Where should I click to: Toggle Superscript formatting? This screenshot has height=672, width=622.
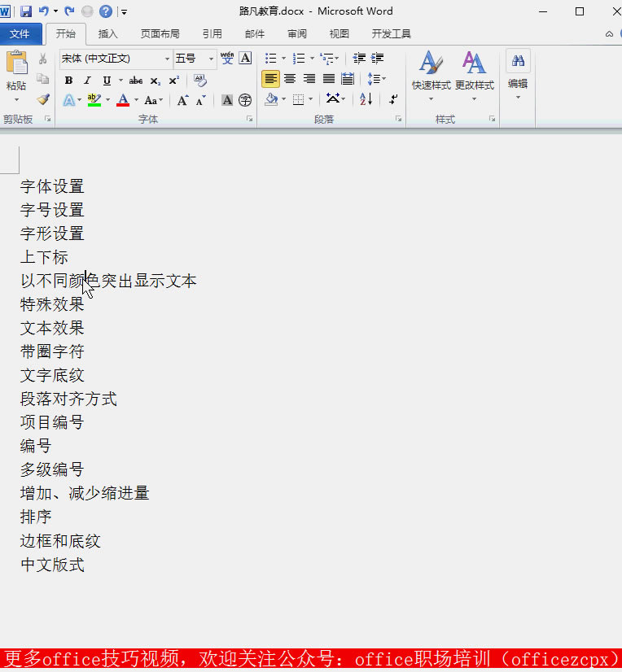tap(173, 81)
